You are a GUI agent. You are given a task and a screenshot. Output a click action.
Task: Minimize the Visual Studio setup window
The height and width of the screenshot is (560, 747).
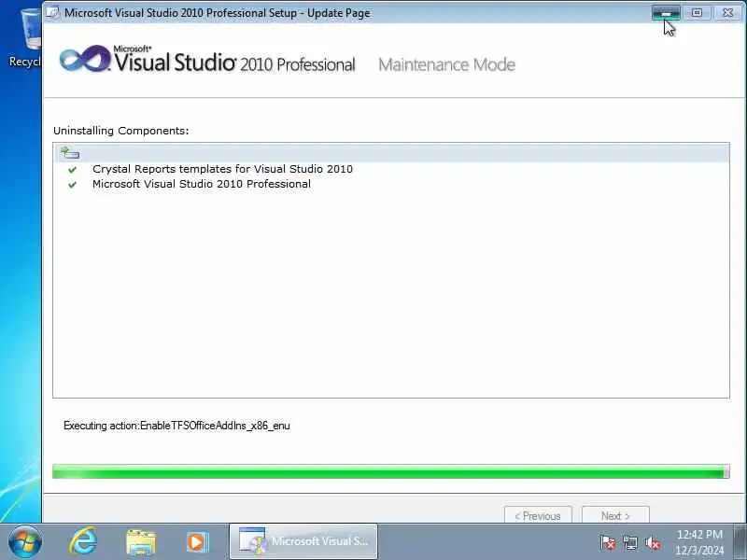(666, 13)
